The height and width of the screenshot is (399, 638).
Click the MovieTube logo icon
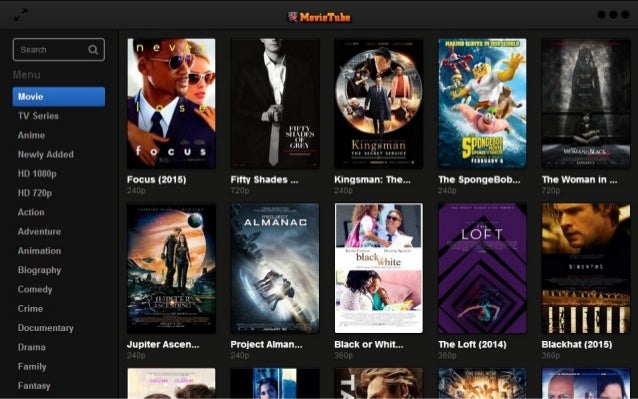pyautogui.click(x=293, y=17)
